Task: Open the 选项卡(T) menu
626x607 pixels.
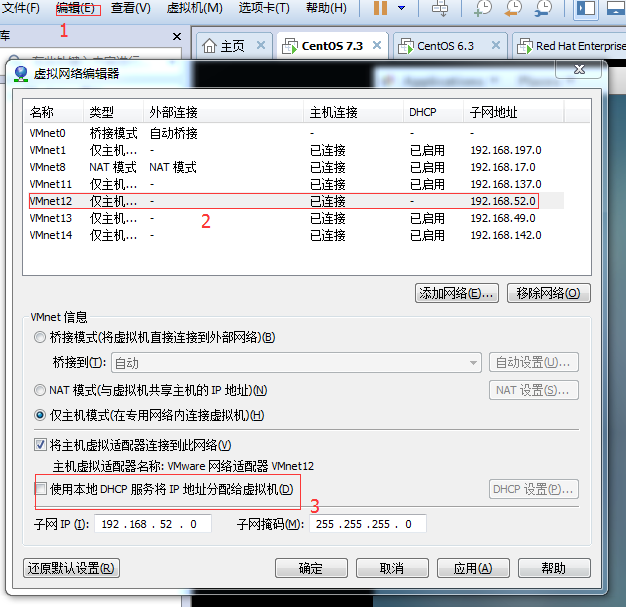Action: pos(264,8)
